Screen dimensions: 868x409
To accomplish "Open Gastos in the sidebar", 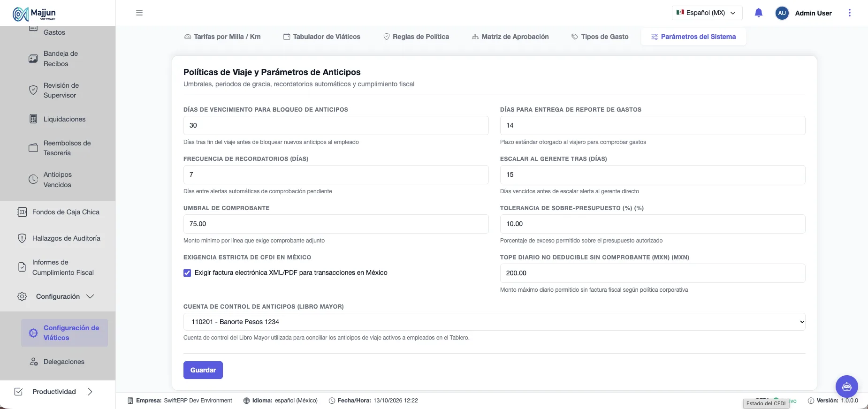I will [54, 32].
